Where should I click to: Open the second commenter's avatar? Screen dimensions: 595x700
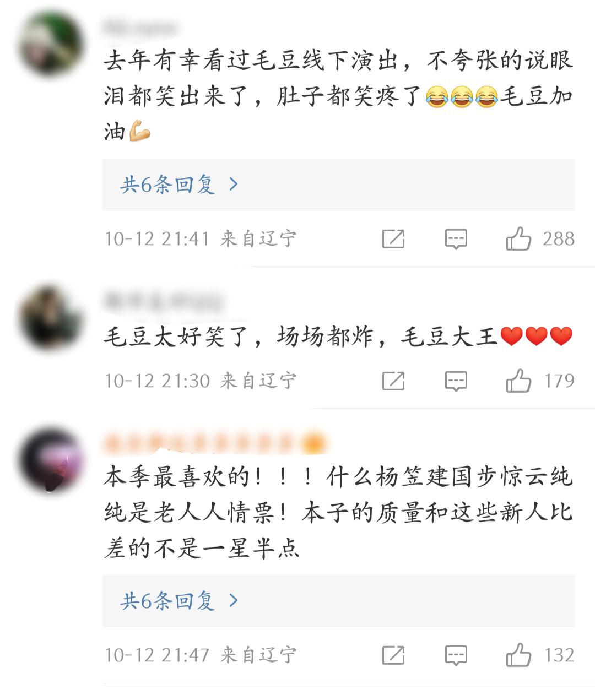point(51,318)
